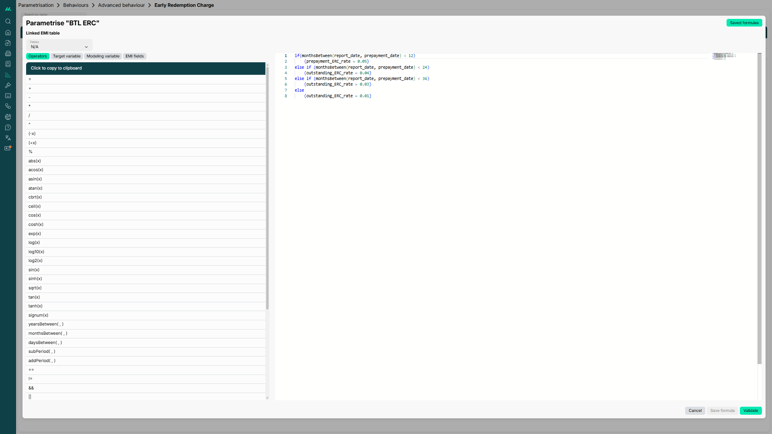
Task: Copy the sqrt(x) operator
Action: pyautogui.click(x=146, y=288)
